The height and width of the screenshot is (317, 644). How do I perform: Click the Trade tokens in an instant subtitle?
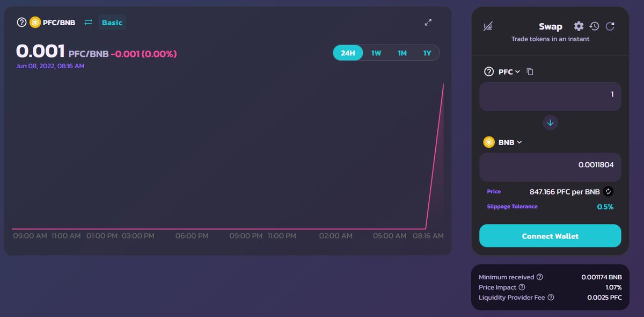click(550, 39)
